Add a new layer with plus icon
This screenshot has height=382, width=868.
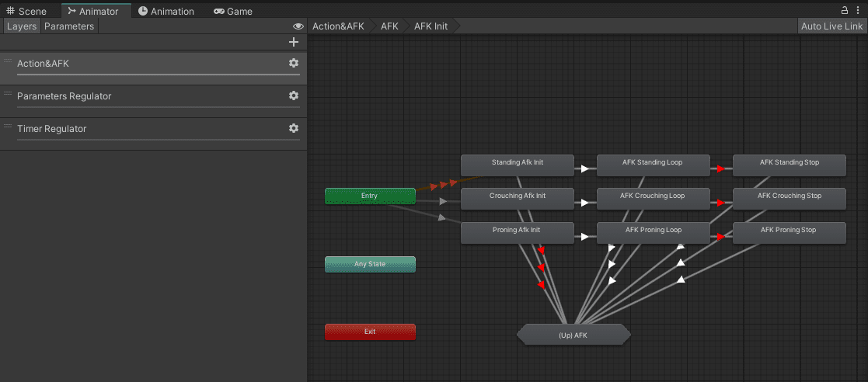click(x=294, y=42)
